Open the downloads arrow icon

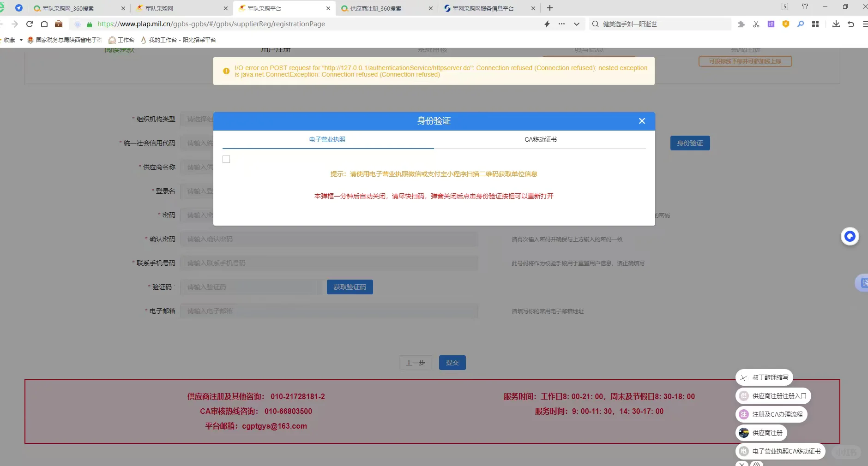[836, 24]
